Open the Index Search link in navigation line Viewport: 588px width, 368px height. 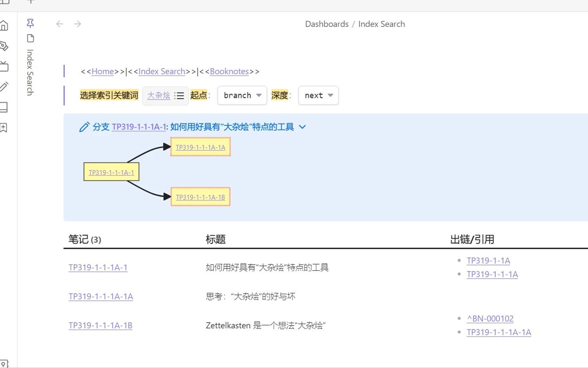pos(162,71)
